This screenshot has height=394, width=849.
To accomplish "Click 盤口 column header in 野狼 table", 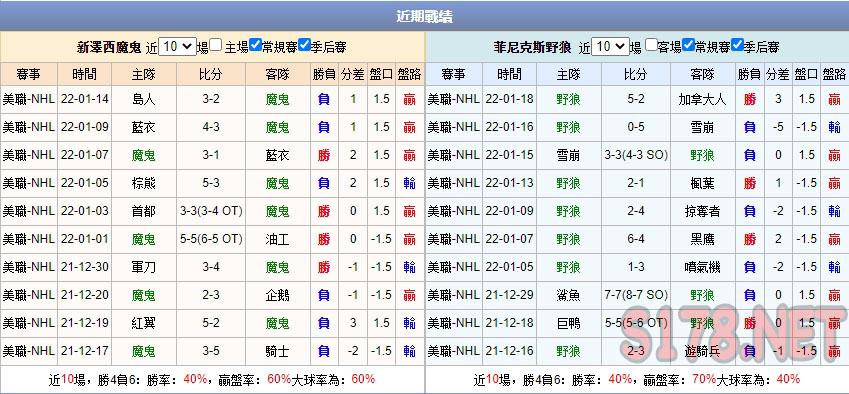I will 806,74.
